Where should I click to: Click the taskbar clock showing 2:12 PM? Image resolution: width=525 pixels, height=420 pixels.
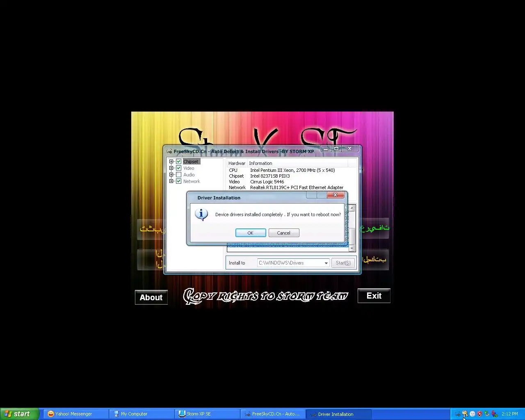(510, 414)
